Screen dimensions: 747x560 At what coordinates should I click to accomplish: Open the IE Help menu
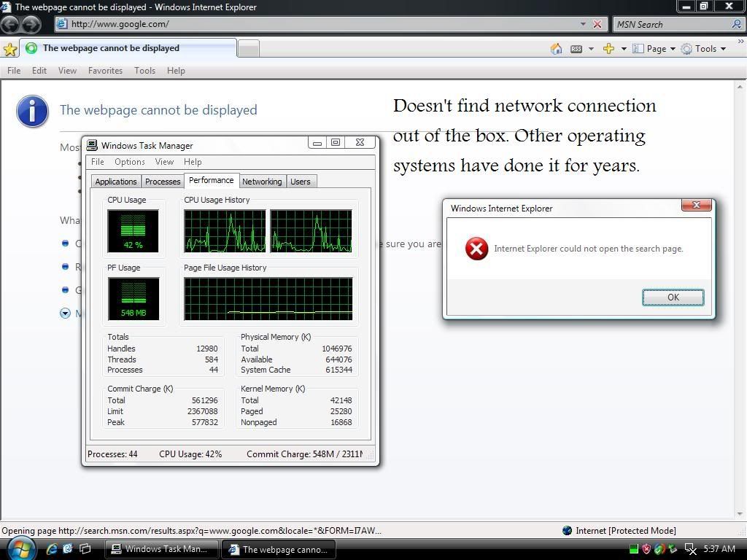[x=176, y=71]
